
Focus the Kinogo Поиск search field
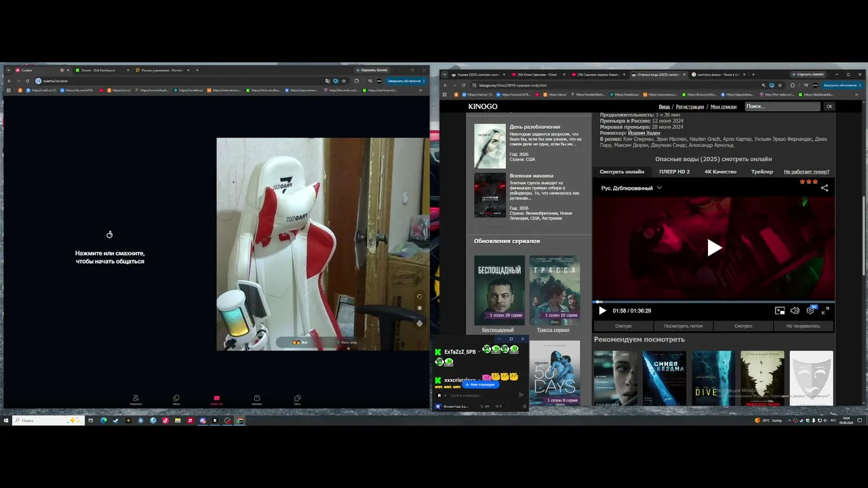(783, 106)
